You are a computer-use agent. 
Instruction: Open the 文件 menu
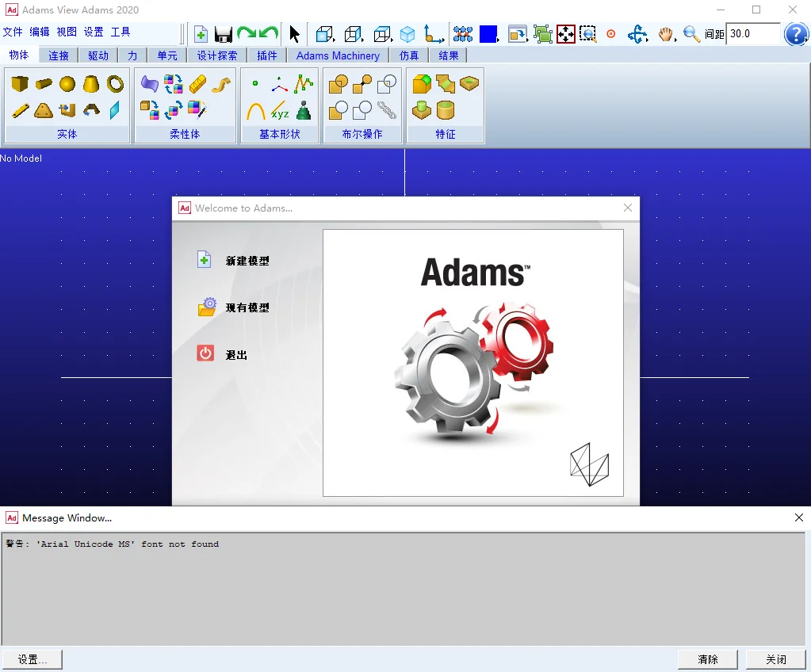click(x=13, y=32)
